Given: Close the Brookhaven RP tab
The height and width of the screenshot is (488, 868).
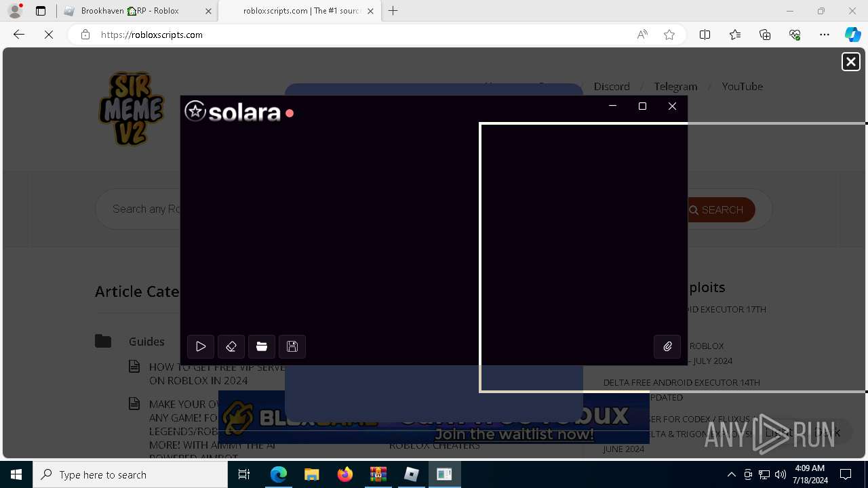Looking at the screenshot, I should pyautogui.click(x=208, y=11).
